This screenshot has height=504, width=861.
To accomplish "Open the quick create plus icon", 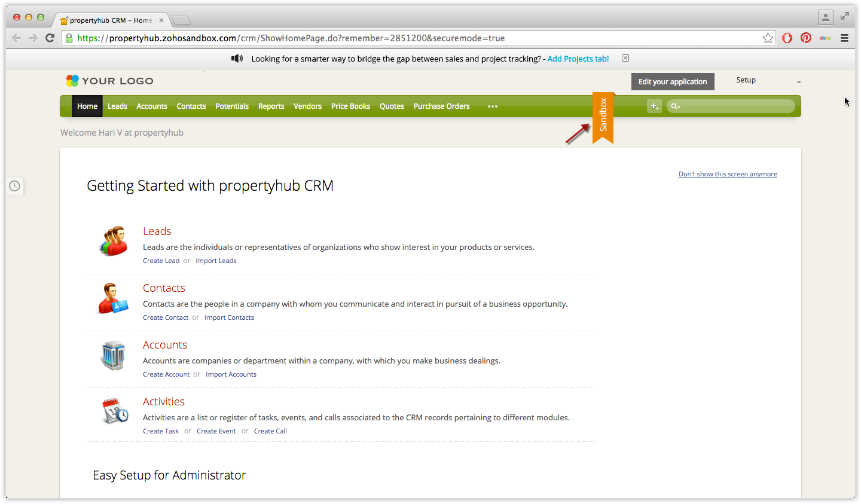I will 655,106.
